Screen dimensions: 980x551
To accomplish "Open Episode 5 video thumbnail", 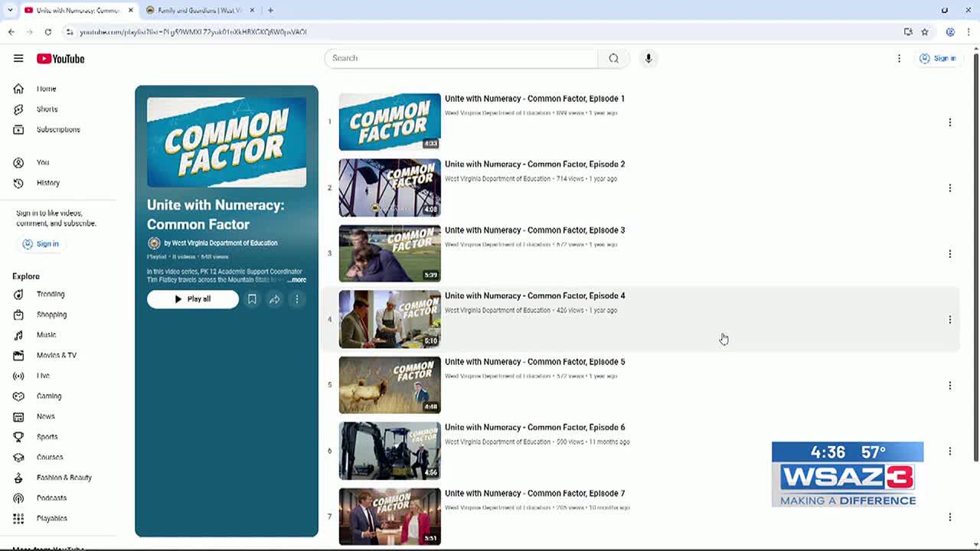I will point(390,385).
